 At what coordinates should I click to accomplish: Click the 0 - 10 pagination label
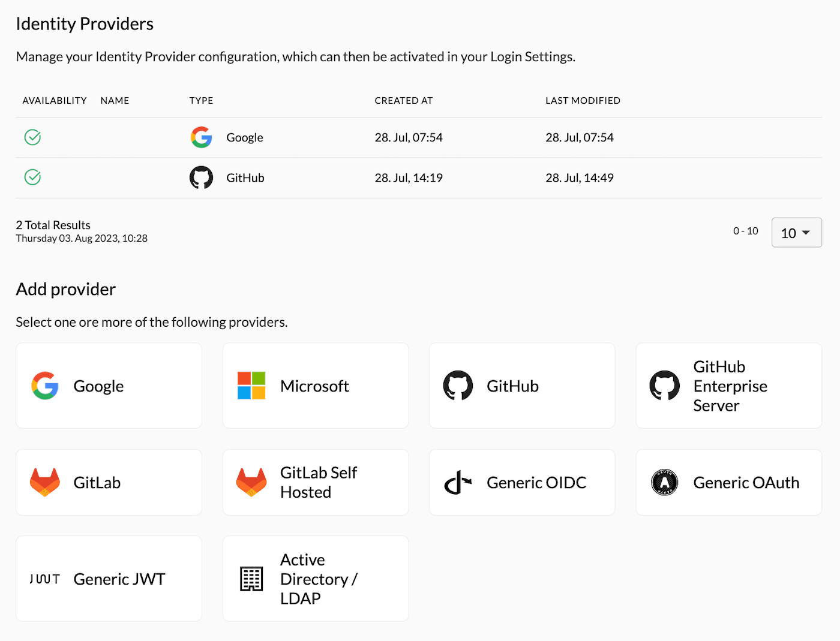pos(745,230)
